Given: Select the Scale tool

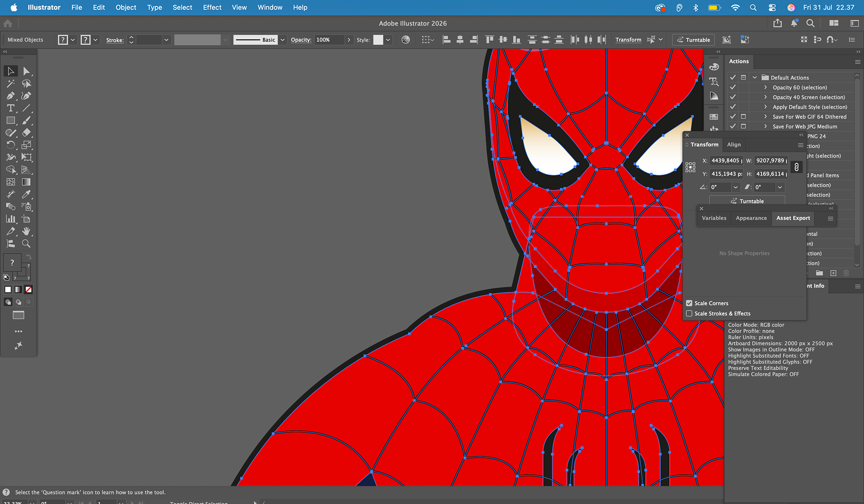Looking at the screenshot, I should 27,145.
